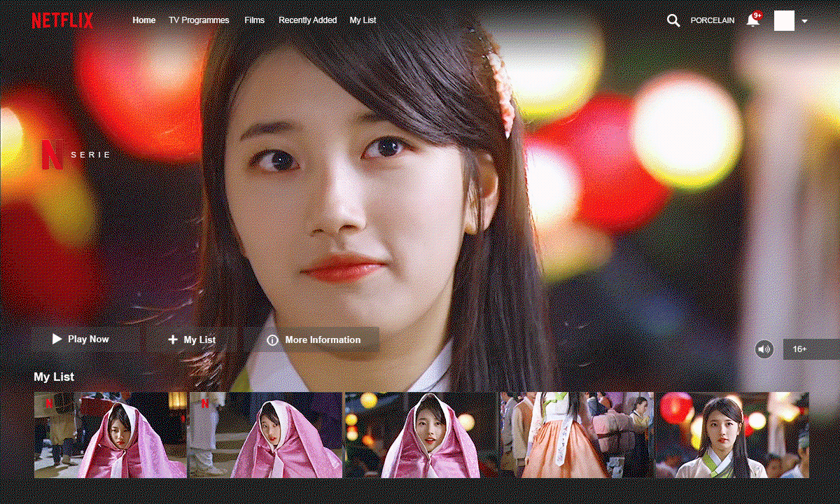Select Recently Added in navigation
The image size is (840, 504).
click(308, 20)
